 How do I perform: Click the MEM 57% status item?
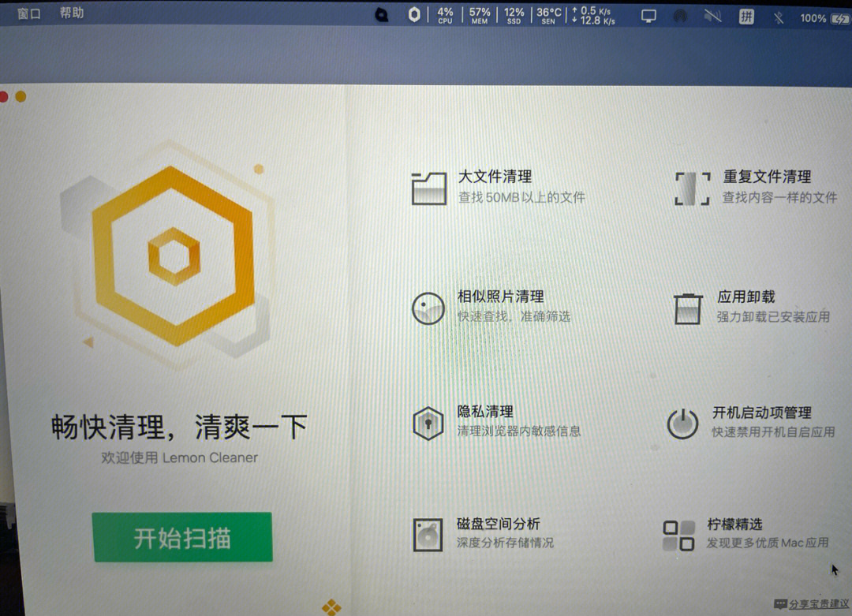click(x=480, y=15)
